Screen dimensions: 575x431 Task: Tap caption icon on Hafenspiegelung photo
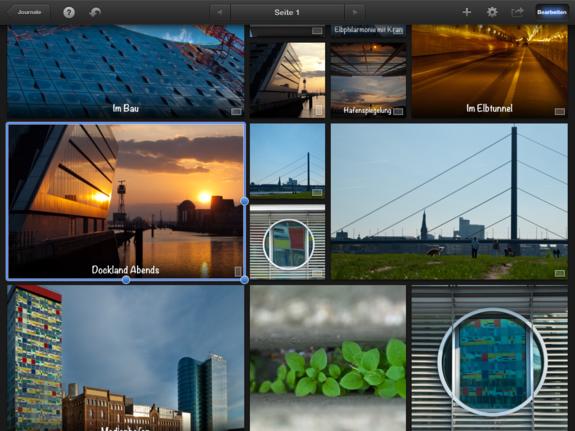coord(398,111)
